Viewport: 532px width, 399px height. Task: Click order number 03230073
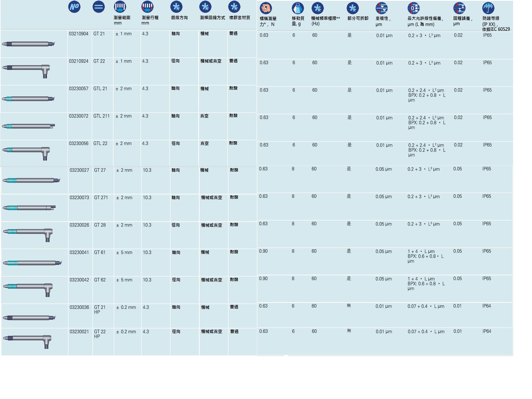(x=79, y=198)
